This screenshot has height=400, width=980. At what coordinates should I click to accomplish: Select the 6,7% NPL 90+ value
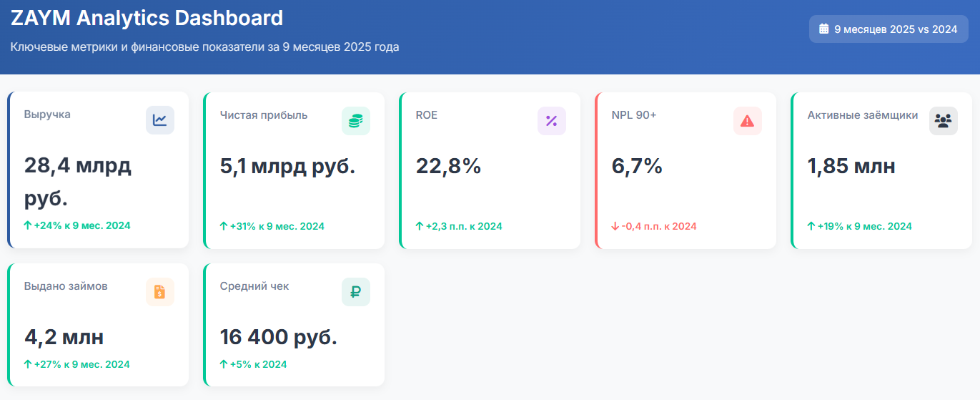[x=637, y=166]
